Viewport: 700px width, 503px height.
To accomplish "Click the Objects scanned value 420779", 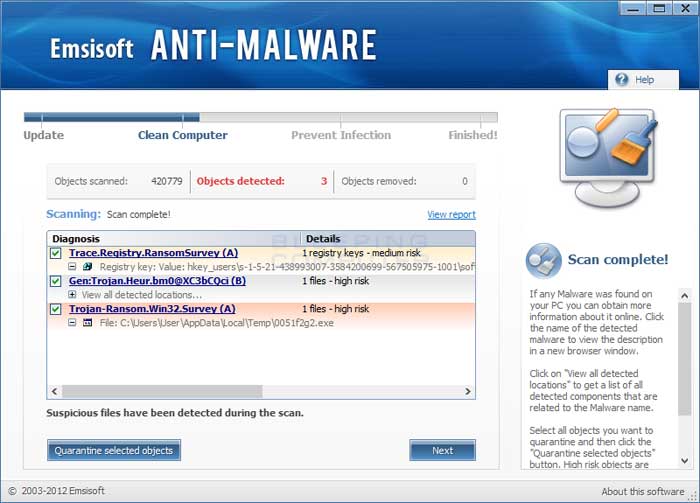I will pos(167,181).
